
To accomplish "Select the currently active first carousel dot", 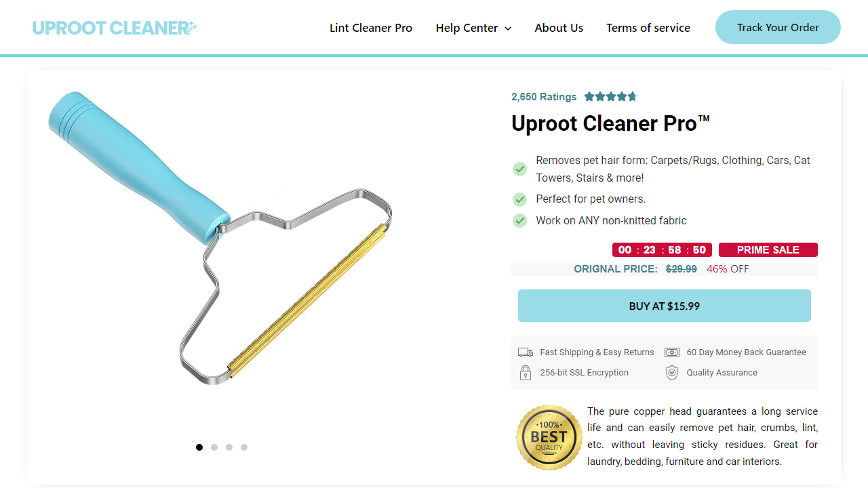I will click(x=199, y=447).
